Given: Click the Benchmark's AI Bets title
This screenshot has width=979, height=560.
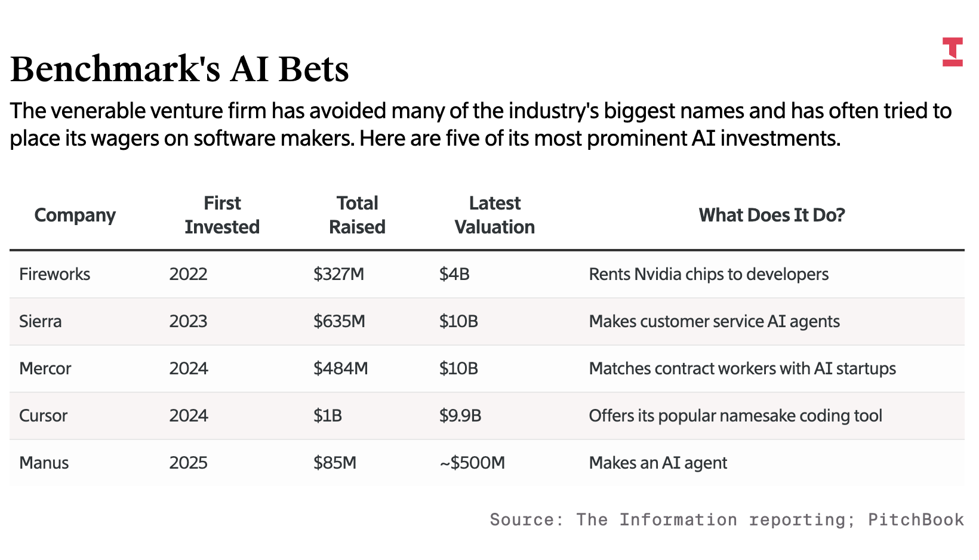Looking at the screenshot, I should pyautogui.click(x=179, y=69).
